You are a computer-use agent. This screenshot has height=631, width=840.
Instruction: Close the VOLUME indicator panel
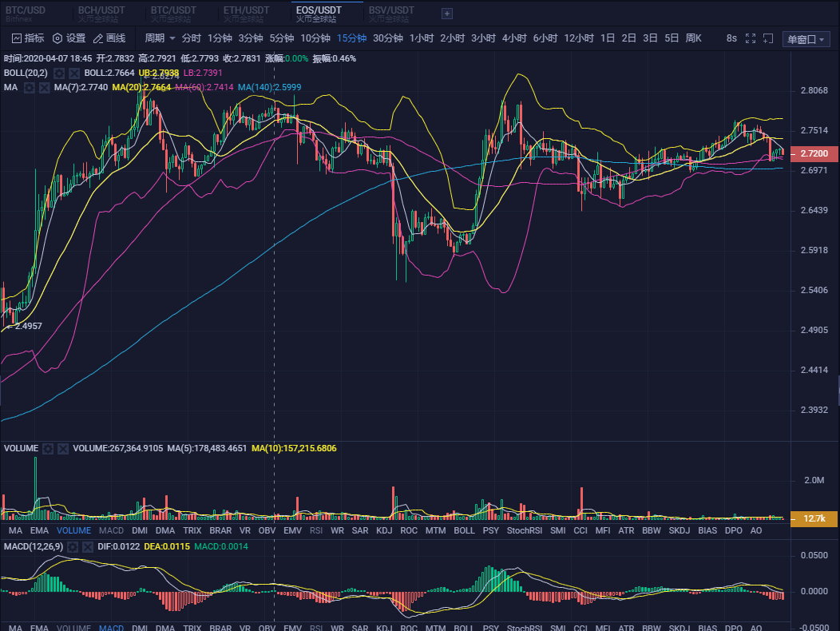(x=62, y=449)
